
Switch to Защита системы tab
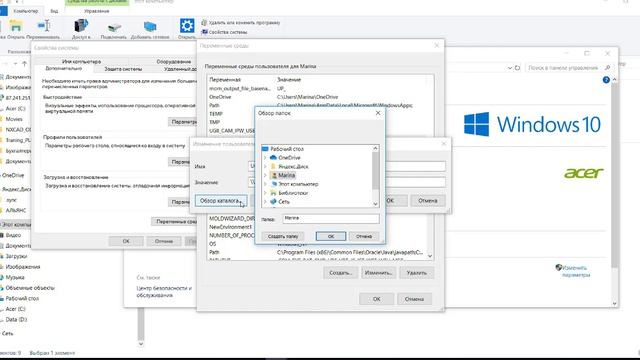tap(123, 69)
